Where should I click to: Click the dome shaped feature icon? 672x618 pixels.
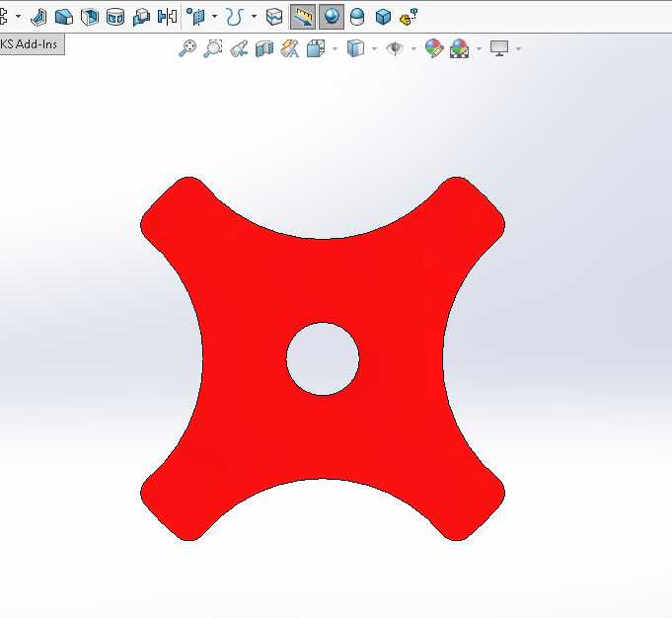pyautogui.click(x=357, y=17)
